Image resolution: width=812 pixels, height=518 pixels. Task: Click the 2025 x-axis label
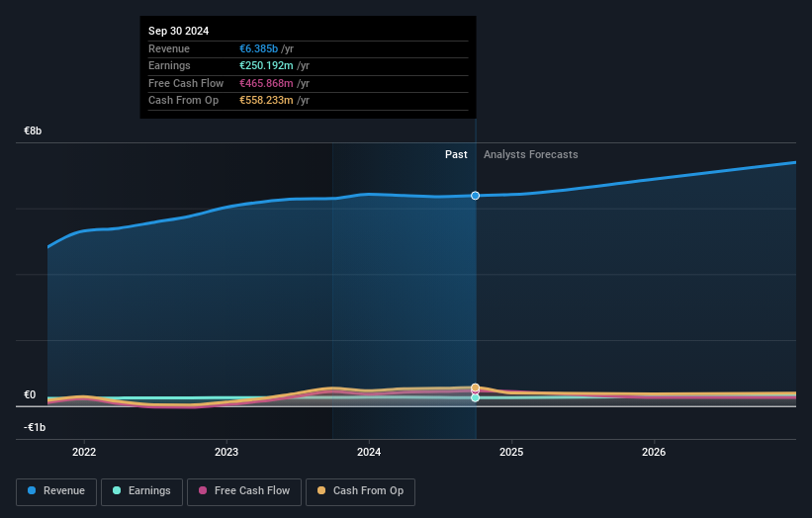click(x=511, y=452)
